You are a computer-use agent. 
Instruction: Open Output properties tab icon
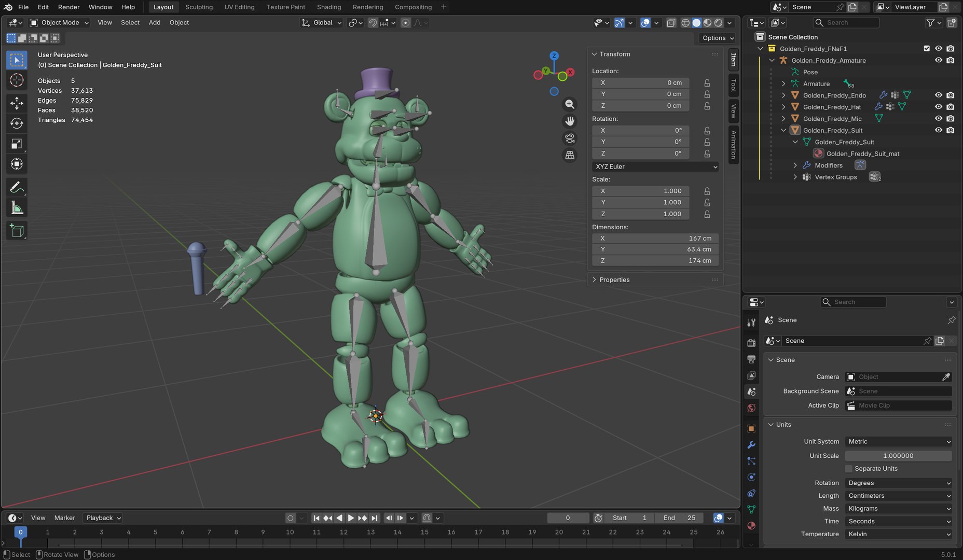click(x=751, y=359)
